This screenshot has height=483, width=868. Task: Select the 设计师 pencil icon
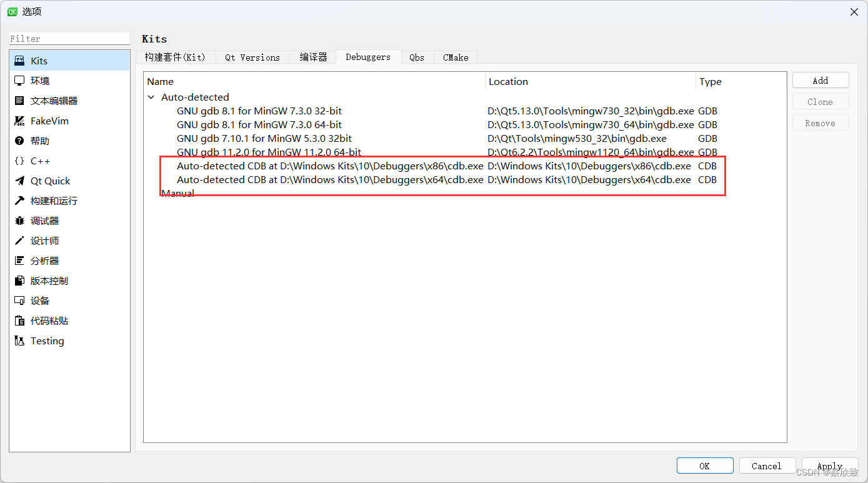click(x=19, y=241)
